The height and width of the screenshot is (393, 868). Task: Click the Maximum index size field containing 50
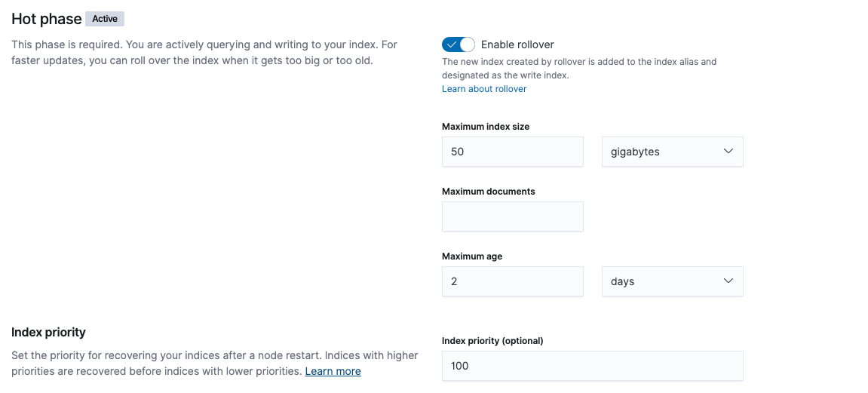click(513, 152)
